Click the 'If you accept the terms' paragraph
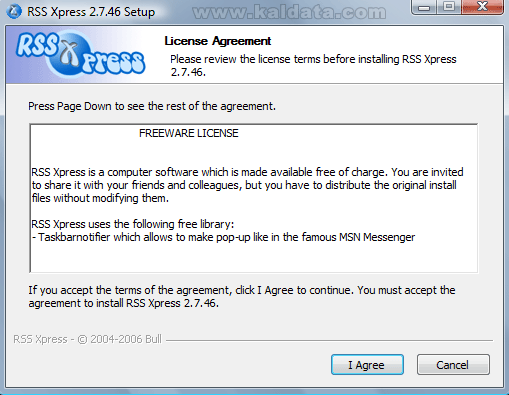 [x=242, y=297]
